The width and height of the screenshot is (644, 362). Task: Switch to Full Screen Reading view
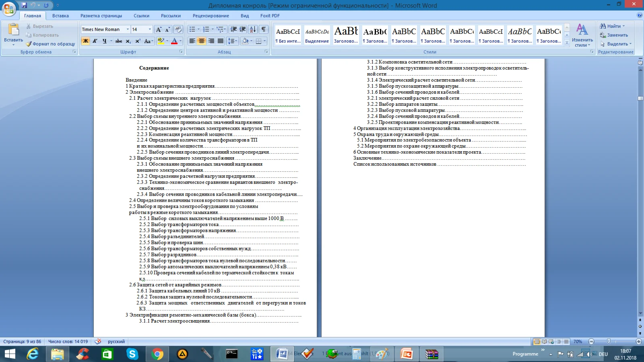[x=544, y=341]
